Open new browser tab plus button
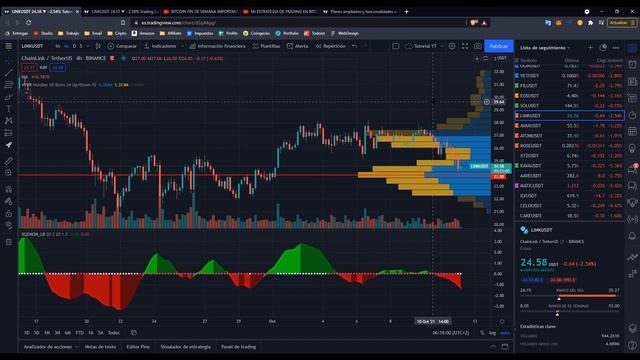Screen dimensions: 640x360 [407, 12]
